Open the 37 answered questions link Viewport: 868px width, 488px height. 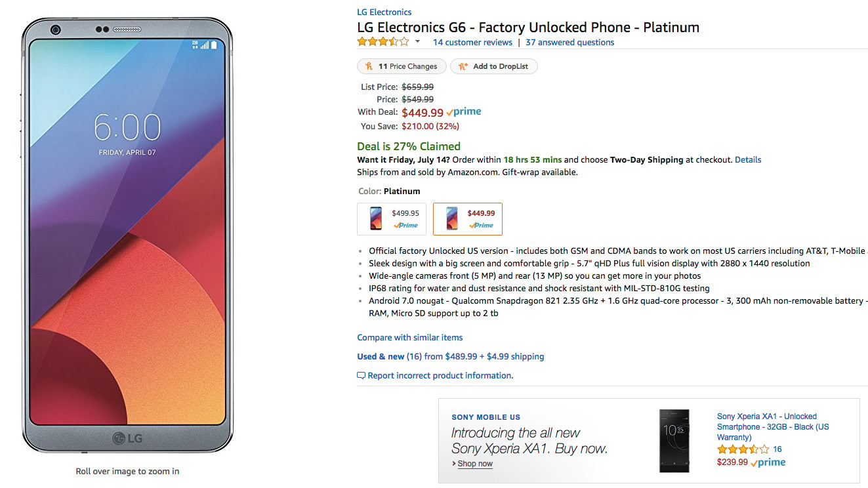pyautogui.click(x=569, y=42)
